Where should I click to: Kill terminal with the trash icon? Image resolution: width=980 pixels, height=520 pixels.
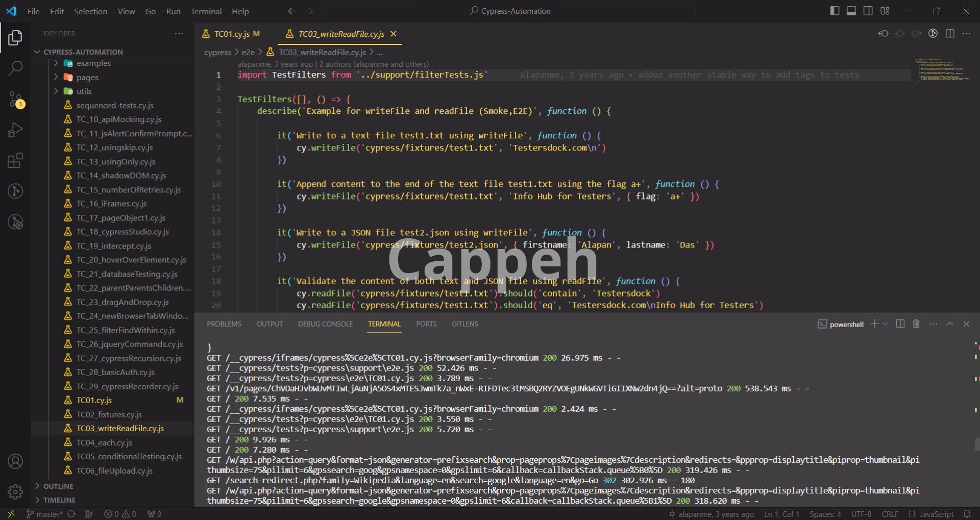coord(916,324)
